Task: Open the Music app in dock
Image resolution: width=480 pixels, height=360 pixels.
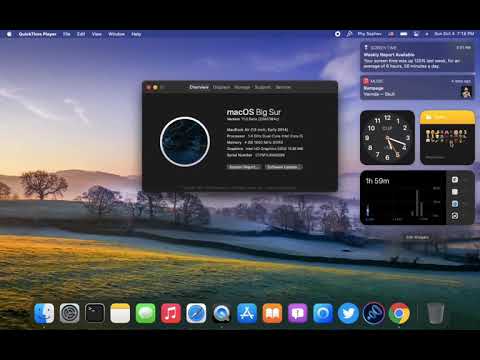Action: tap(171, 313)
